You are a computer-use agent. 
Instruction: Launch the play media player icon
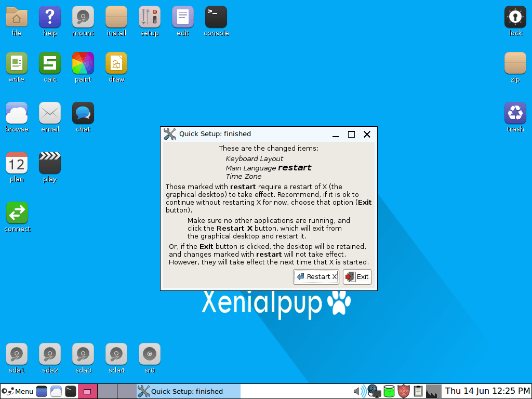[49, 163]
